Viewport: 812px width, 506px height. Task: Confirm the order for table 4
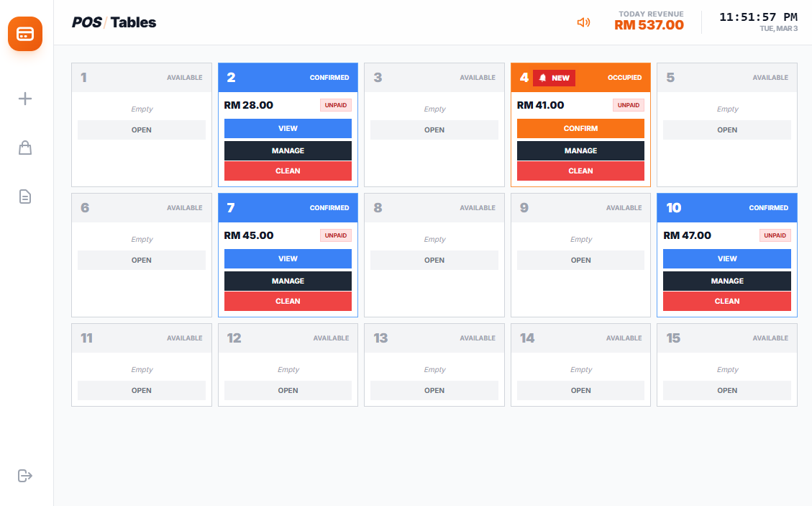[x=580, y=129]
